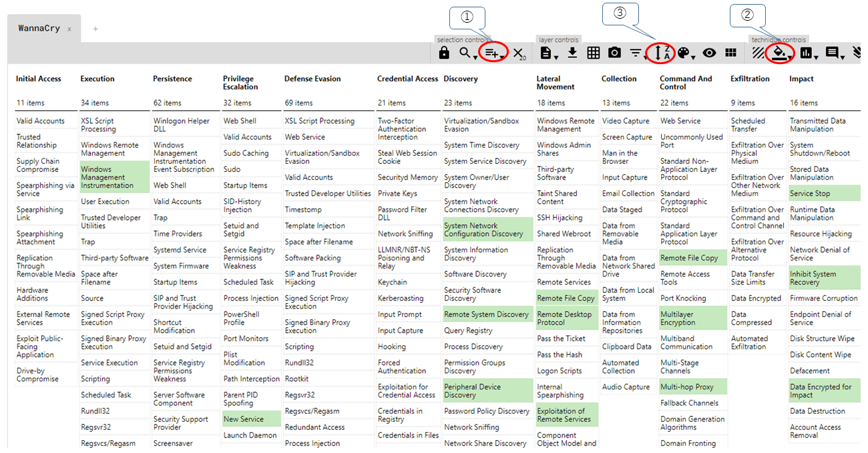Screen dimensions: 868x453
Task: Export the layer to Excel grid icon
Action: tap(593, 53)
